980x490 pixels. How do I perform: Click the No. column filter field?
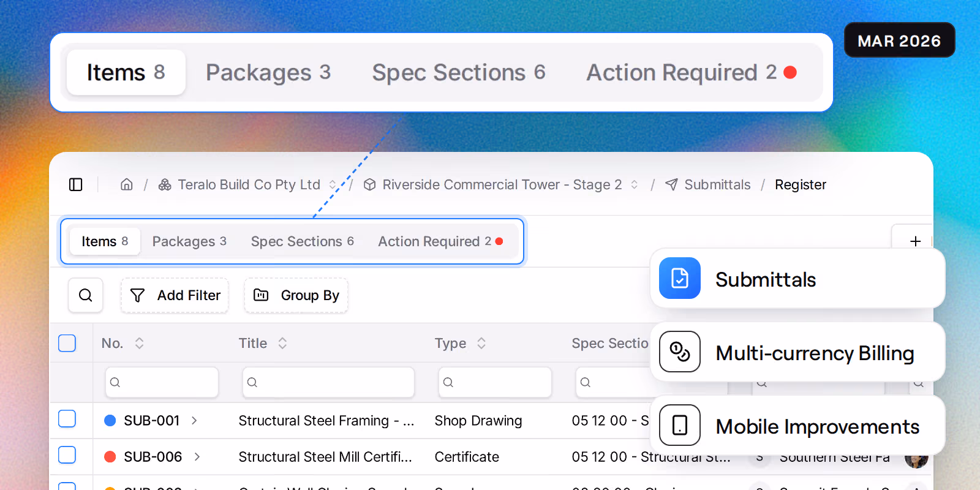click(x=162, y=382)
